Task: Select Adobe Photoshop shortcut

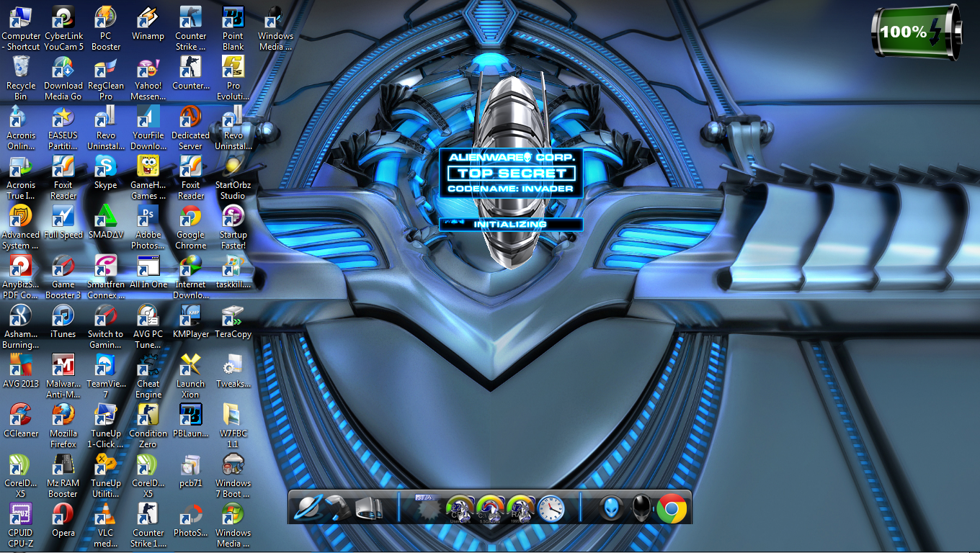Action: coord(148,227)
